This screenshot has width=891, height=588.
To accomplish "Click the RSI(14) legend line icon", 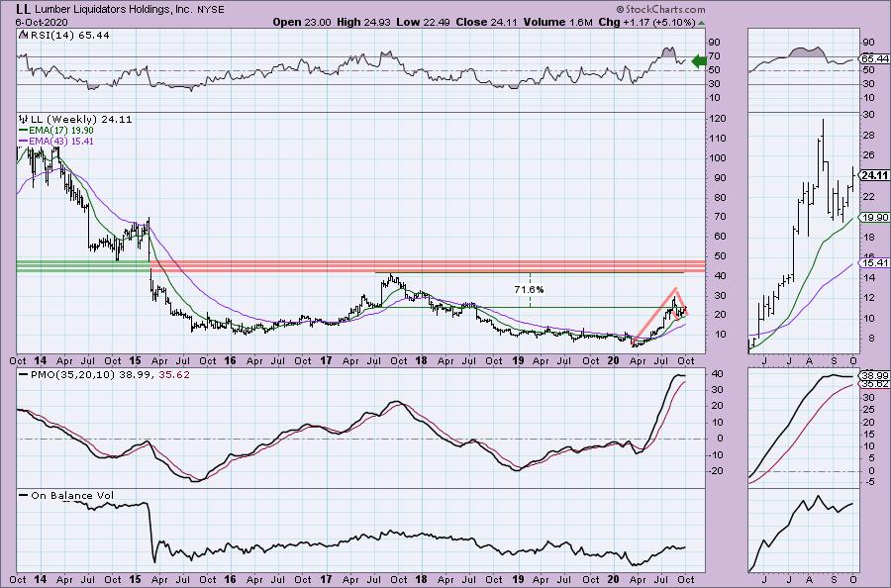I will 23,35.
